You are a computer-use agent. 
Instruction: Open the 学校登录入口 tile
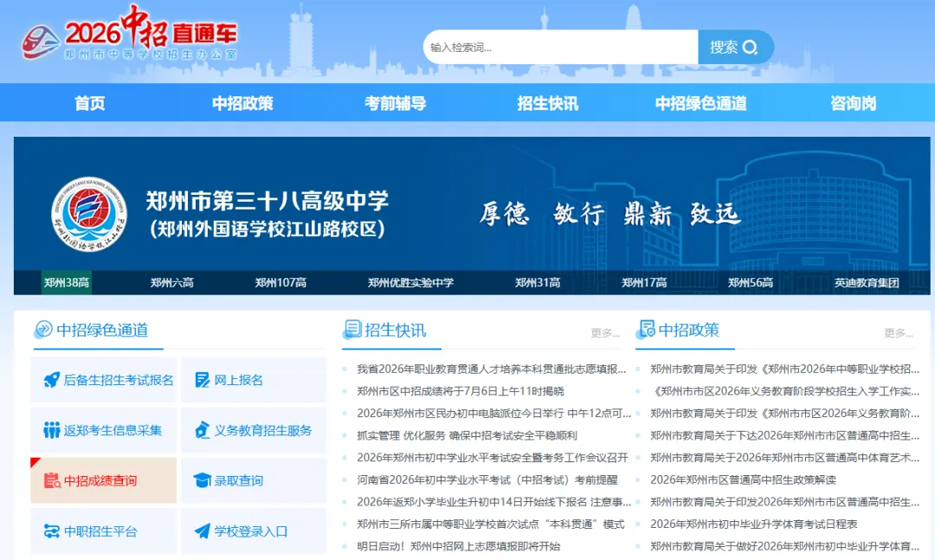pyautogui.click(x=254, y=531)
